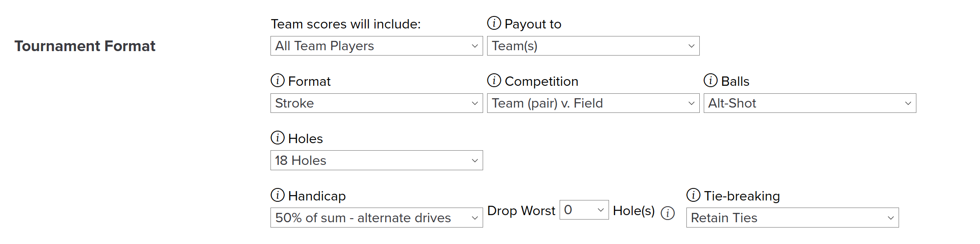This screenshot has height=244, width=980.
Task: Click the info icon beside Payout to
Action: pos(494,23)
